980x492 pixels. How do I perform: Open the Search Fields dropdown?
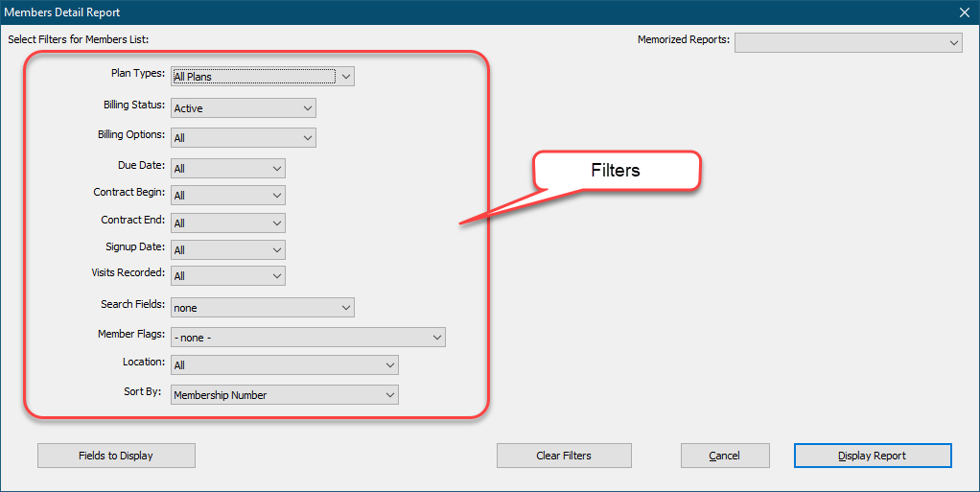[x=262, y=308]
